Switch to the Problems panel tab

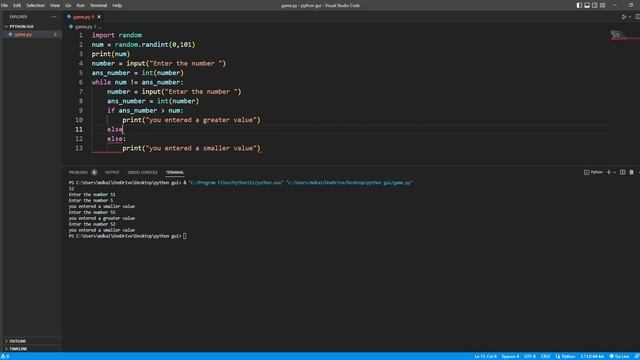pos(78,172)
